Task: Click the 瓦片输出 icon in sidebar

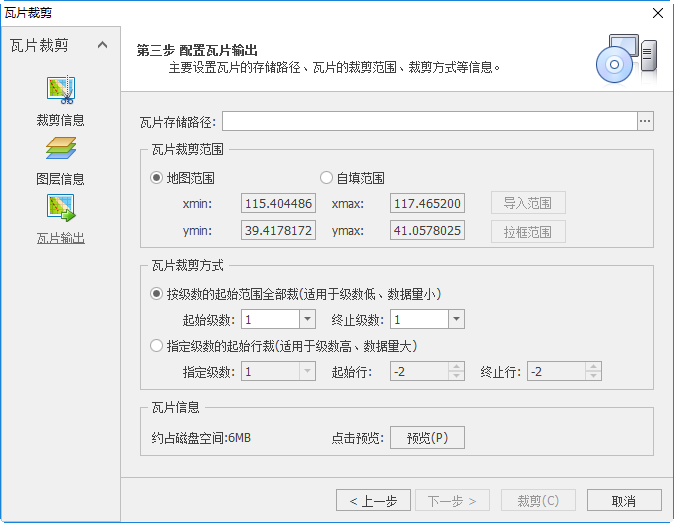Action: click(x=60, y=208)
